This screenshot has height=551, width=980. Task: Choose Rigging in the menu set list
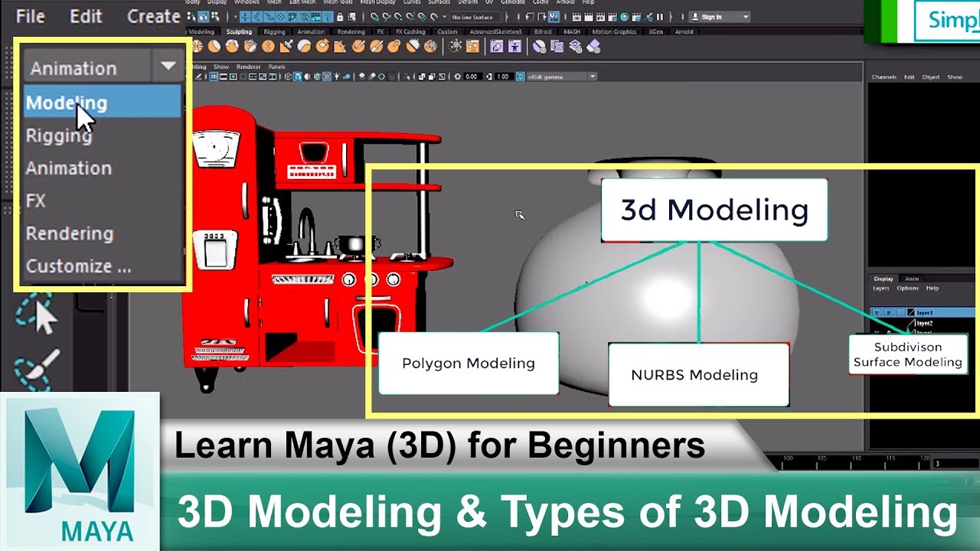point(103,135)
